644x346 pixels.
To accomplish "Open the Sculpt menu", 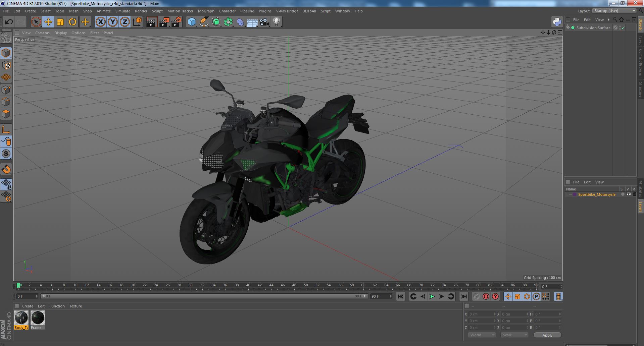I will coord(157,11).
